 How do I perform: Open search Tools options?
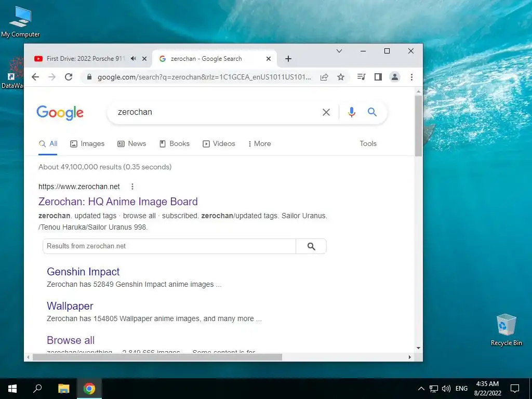coord(368,143)
